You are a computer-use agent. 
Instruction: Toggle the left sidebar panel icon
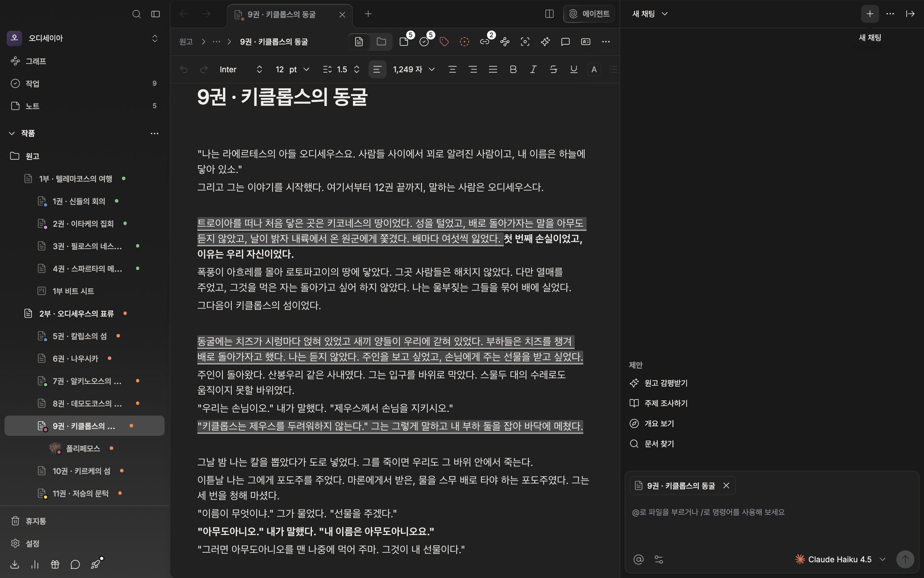pyautogui.click(x=155, y=14)
